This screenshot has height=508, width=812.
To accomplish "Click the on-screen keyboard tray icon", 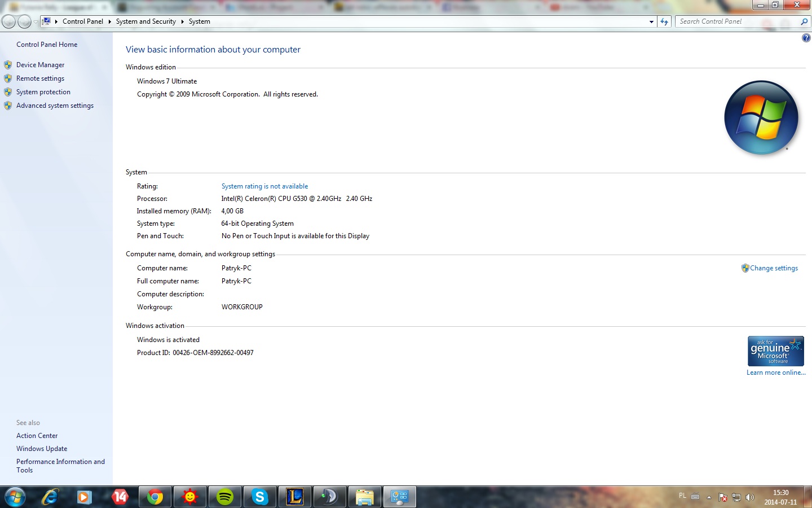I will 695,497.
